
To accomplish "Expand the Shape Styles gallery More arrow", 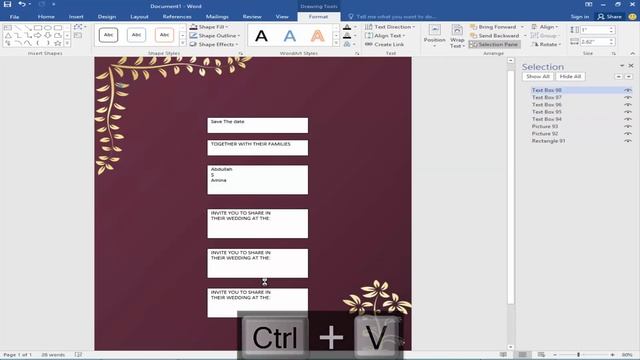I will [x=182, y=44].
